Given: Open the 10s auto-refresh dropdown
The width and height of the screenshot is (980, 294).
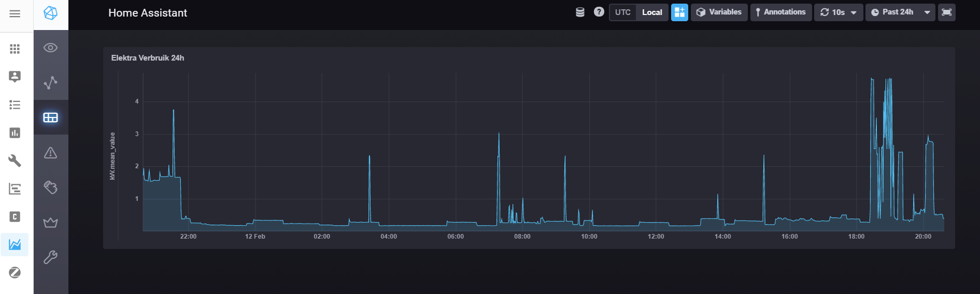Looking at the screenshot, I should pos(838,12).
